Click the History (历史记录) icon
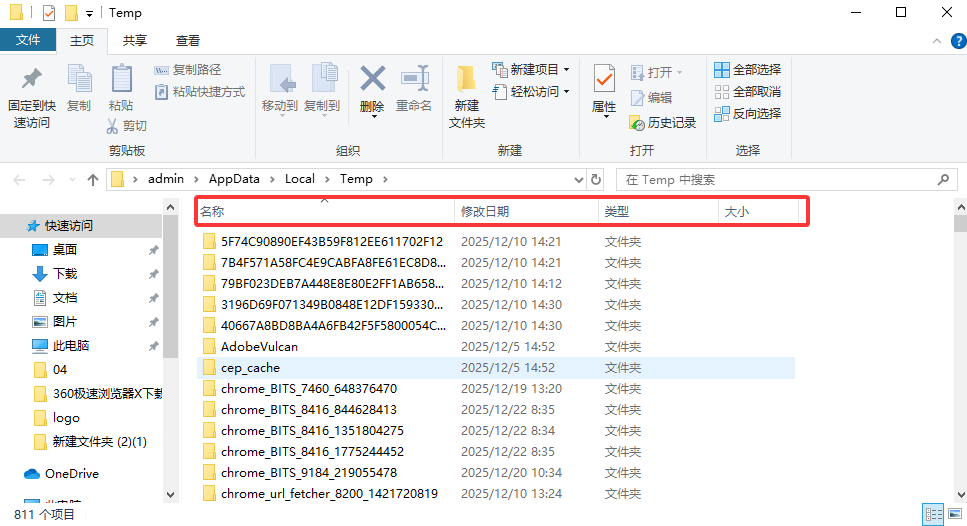Screen dimensions: 967x526 point(637,123)
